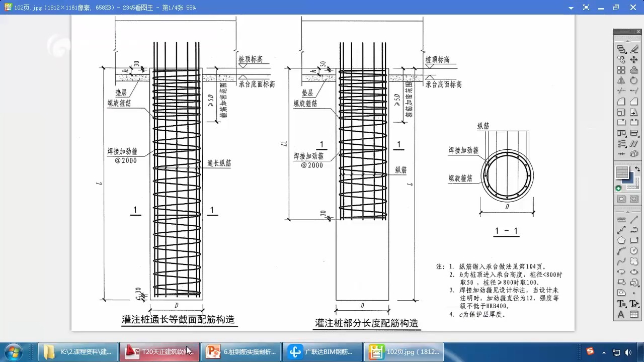Switch to PowerPoint 6.桩钢筋实操剖析 window
Viewport: 644px width, 362px height.
click(x=240, y=352)
